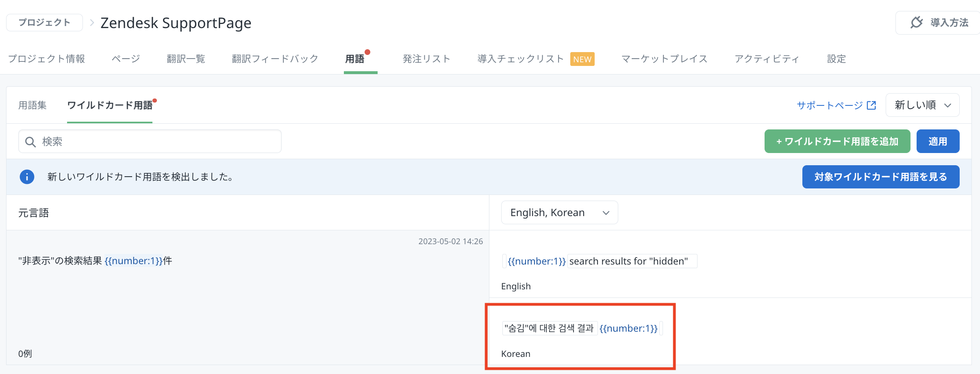Image resolution: width=980 pixels, height=374 pixels.
Task: Open the 翻訳フィードバック tab
Action: point(275,59)
